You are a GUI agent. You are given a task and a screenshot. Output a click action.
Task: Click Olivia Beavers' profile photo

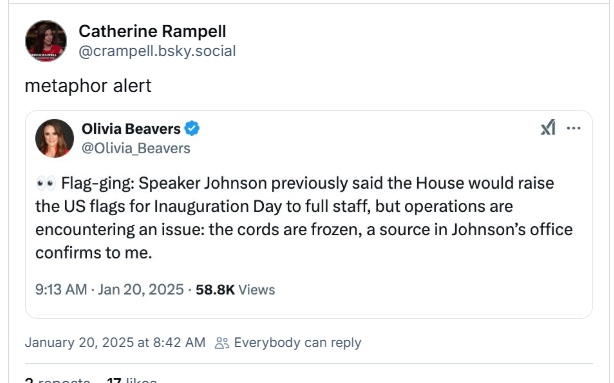click(54, 138)
